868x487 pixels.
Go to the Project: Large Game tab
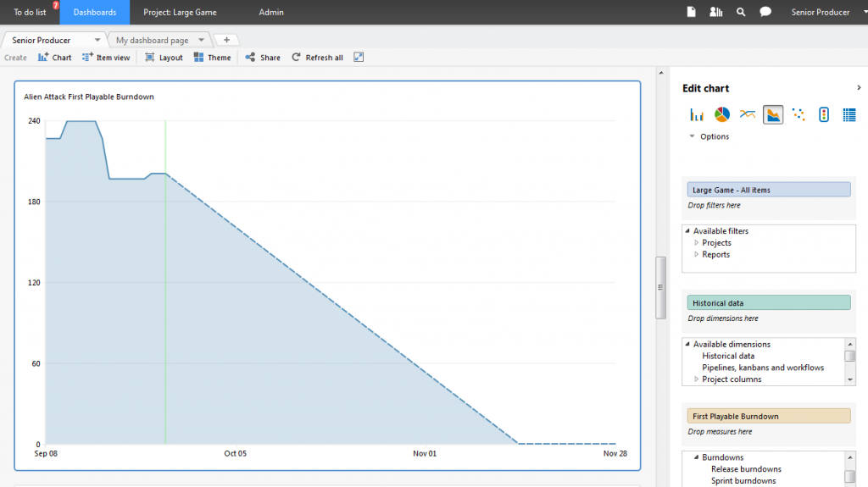coord(180,13)
